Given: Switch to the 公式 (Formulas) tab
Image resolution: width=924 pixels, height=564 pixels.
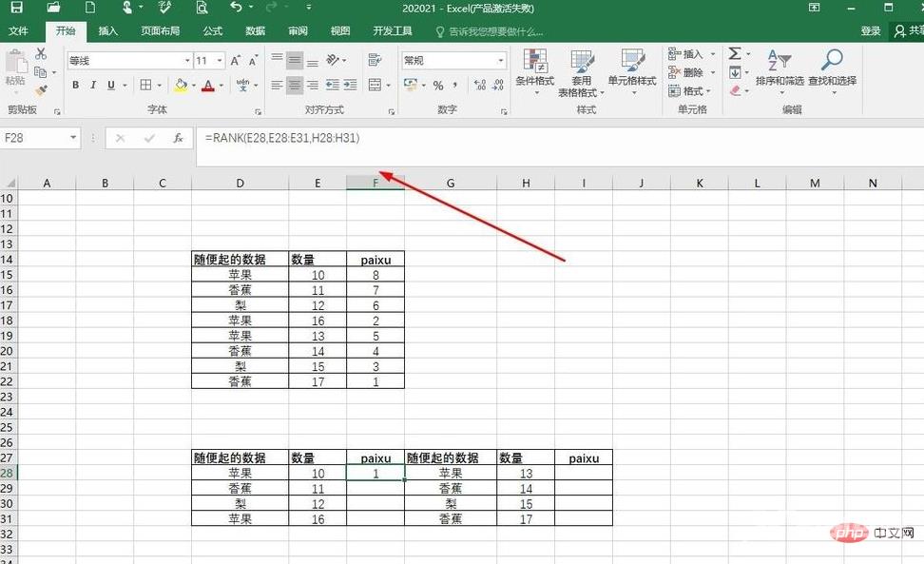Looking at the screenshot, I should 212,30.
